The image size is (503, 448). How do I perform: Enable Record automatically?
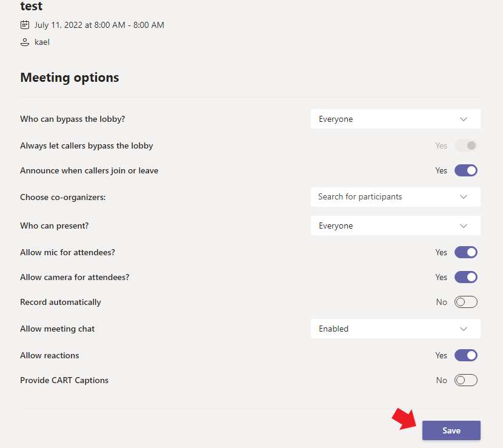(465, 301)
